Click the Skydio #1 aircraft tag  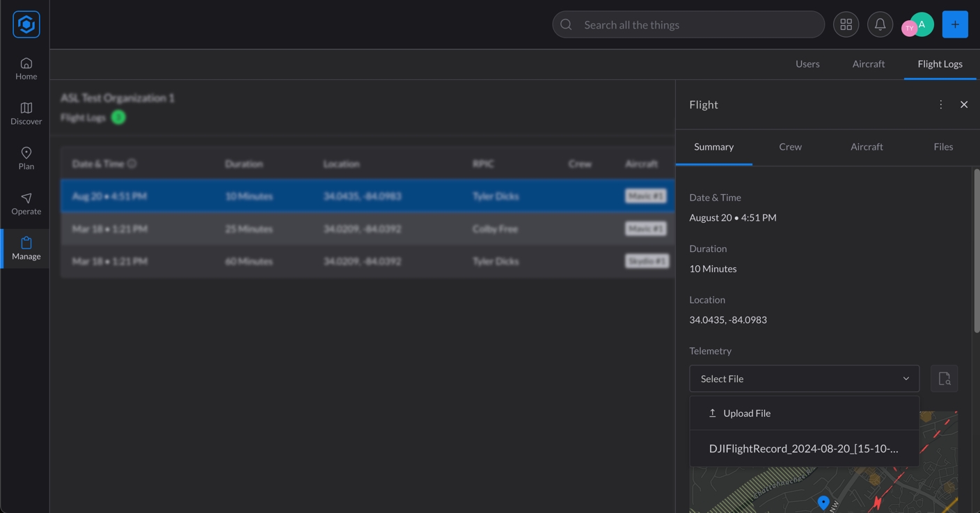coord(647,261)
